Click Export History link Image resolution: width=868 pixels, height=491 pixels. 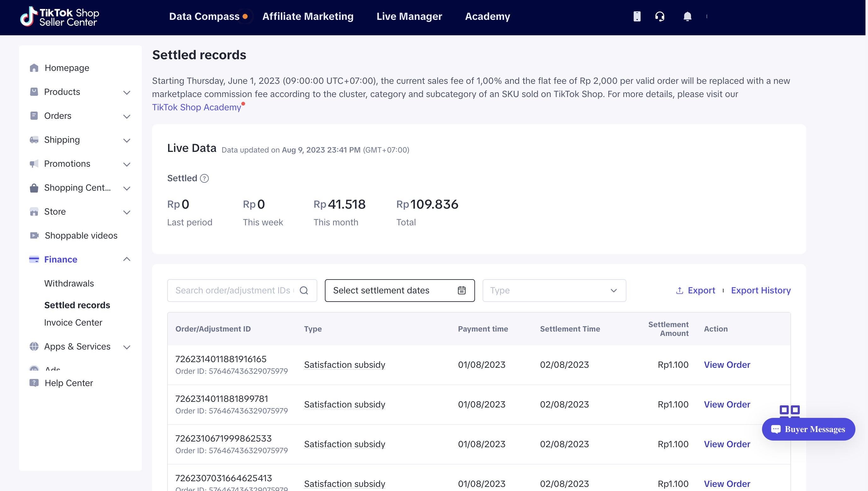tap(761, 290)
